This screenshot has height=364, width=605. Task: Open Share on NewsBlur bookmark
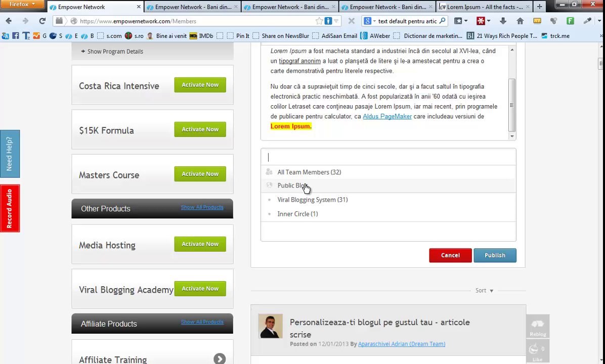click(281, 36)
